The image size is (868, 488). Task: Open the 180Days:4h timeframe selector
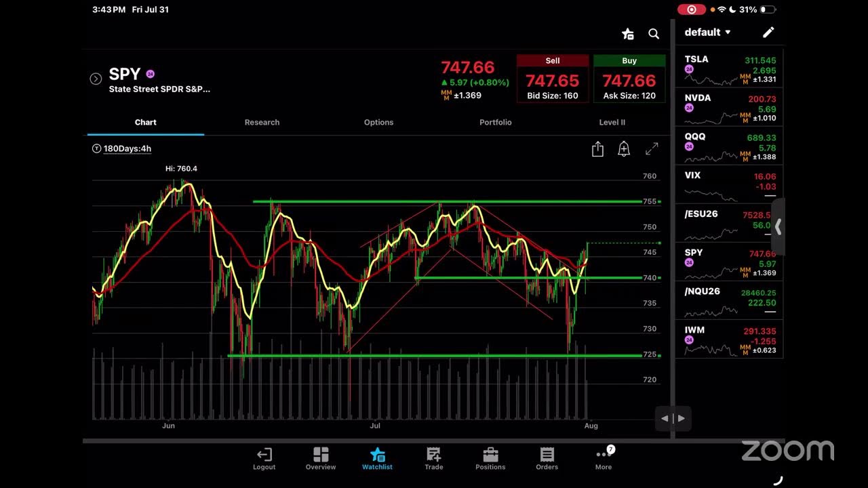(x=127, y=148)
